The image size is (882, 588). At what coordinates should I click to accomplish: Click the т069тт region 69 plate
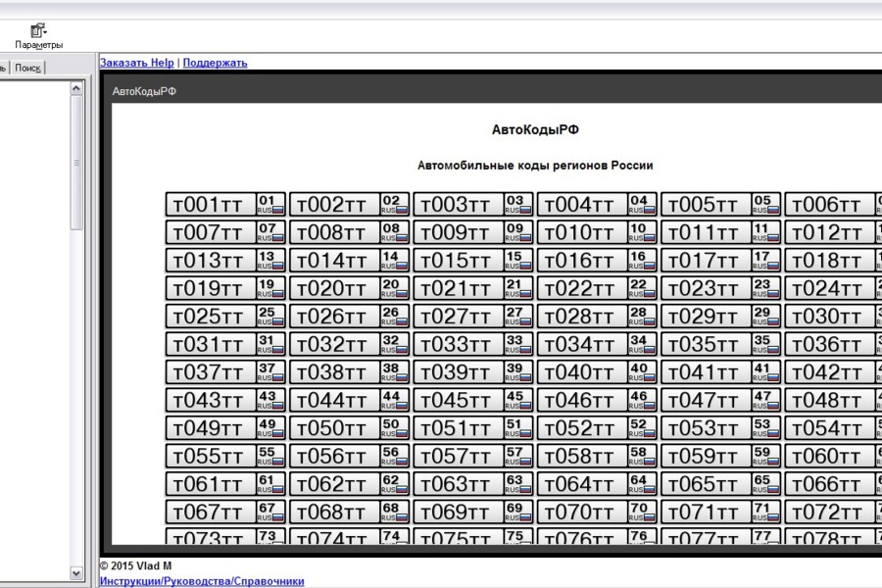click(x=473, y=512)
